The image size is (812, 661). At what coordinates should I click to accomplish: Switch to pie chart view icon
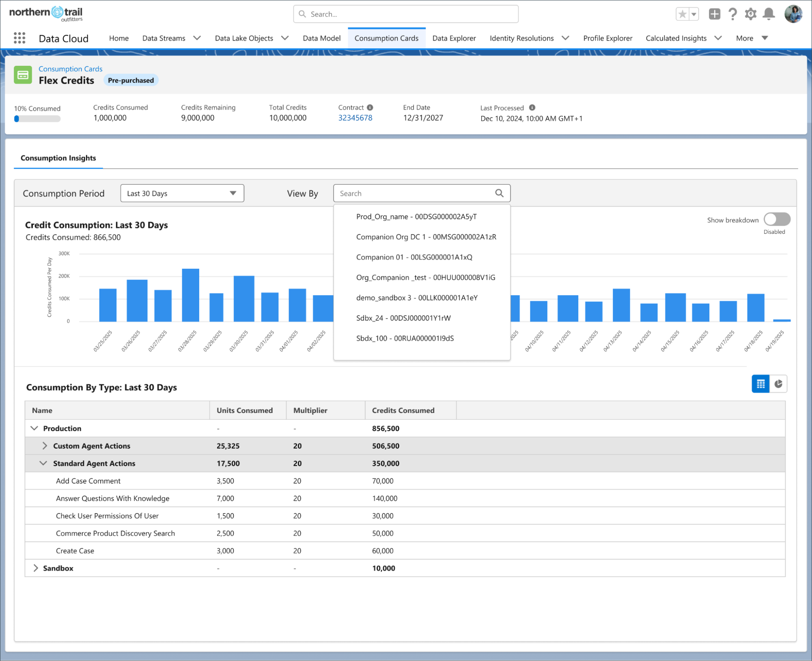778,384
